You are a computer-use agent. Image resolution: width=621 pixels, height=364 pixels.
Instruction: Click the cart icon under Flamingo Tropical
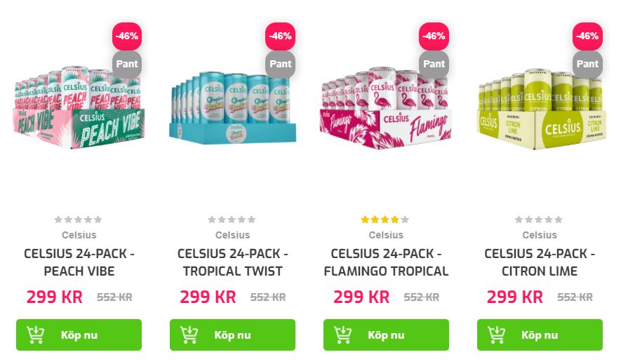(342, 335)
